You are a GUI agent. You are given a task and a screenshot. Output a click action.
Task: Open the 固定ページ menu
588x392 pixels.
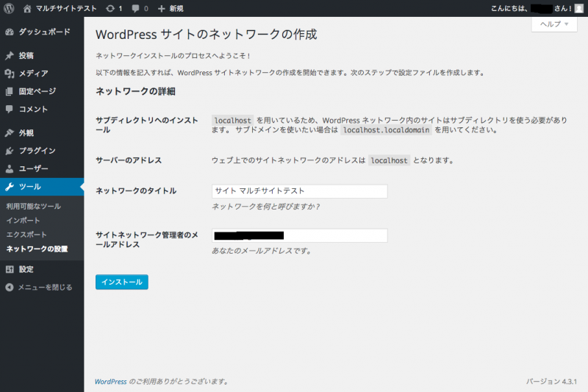click(x=42, y=91)
